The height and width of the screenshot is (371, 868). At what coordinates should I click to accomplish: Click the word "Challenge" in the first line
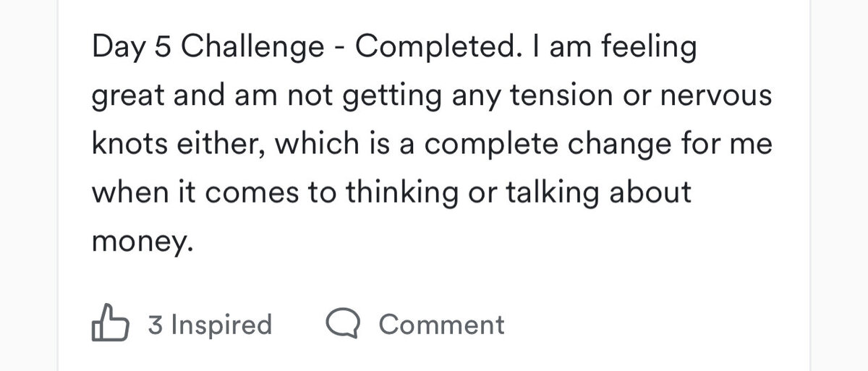(254, 48)
